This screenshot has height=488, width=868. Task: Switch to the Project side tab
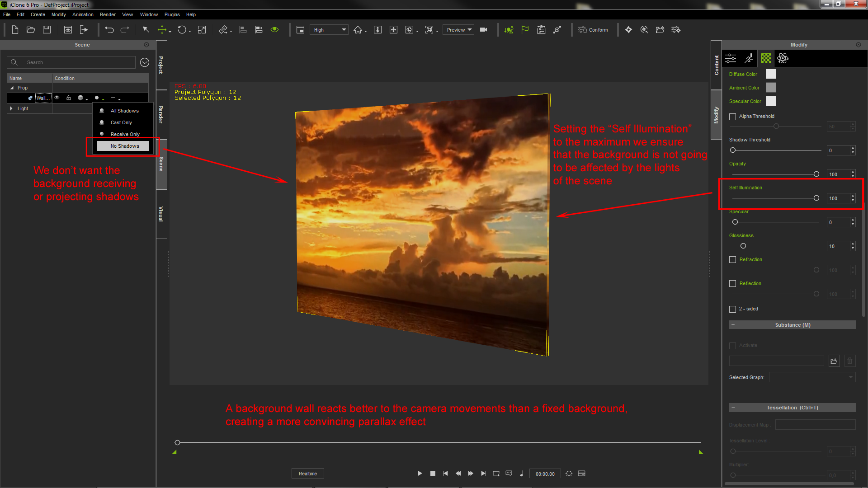161,65
